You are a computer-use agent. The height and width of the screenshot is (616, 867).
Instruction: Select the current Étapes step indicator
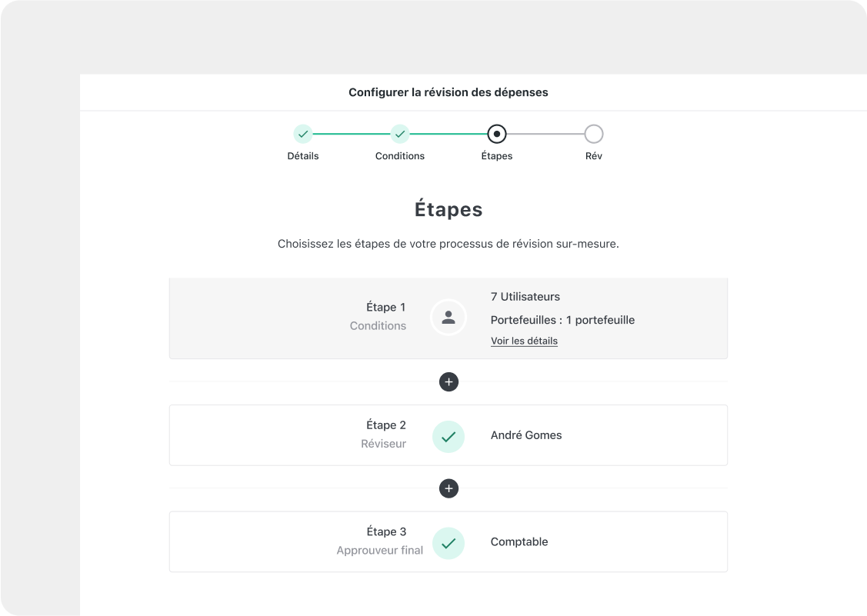(x=496, y=134)
